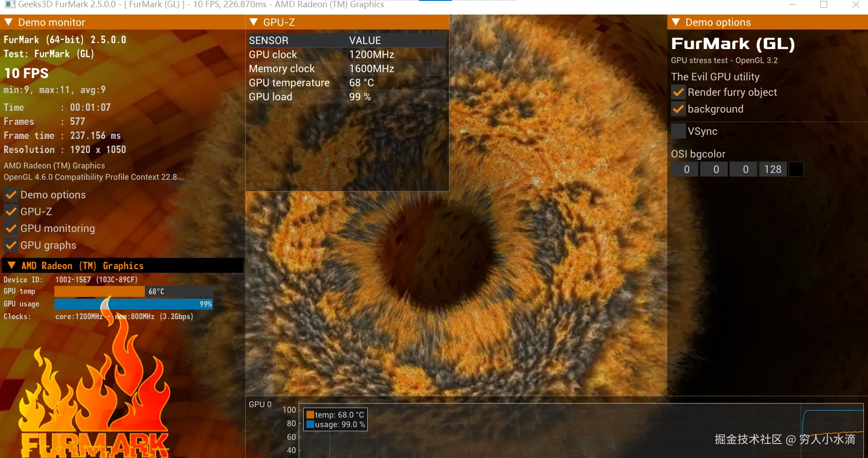Image resolution: width=868 pixels, height=458 pixels.
Task: Uncheck the GPU-Z checkbox
Action: (11, 212)
